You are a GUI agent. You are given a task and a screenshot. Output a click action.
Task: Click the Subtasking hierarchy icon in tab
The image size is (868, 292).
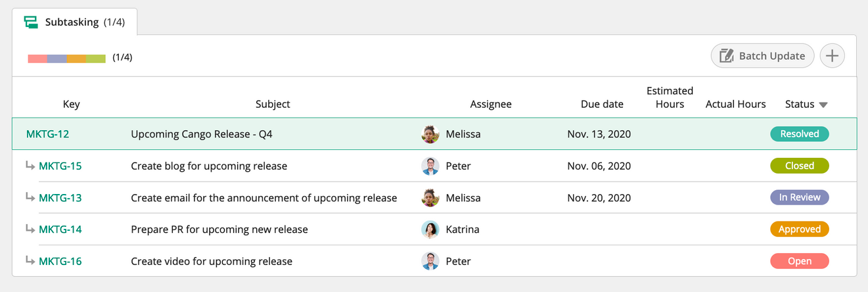(31, 22)
